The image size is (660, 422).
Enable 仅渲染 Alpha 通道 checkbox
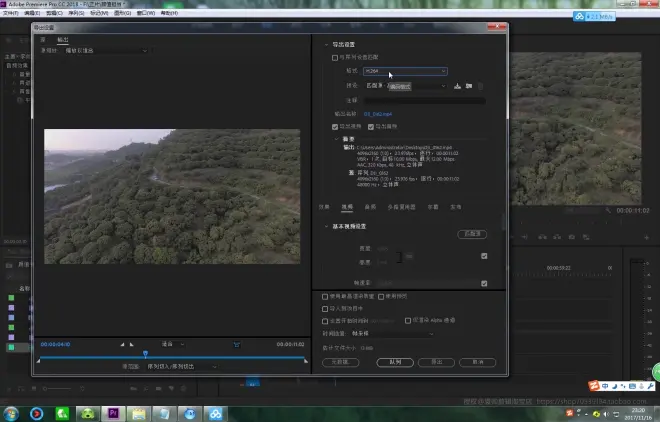408,321
